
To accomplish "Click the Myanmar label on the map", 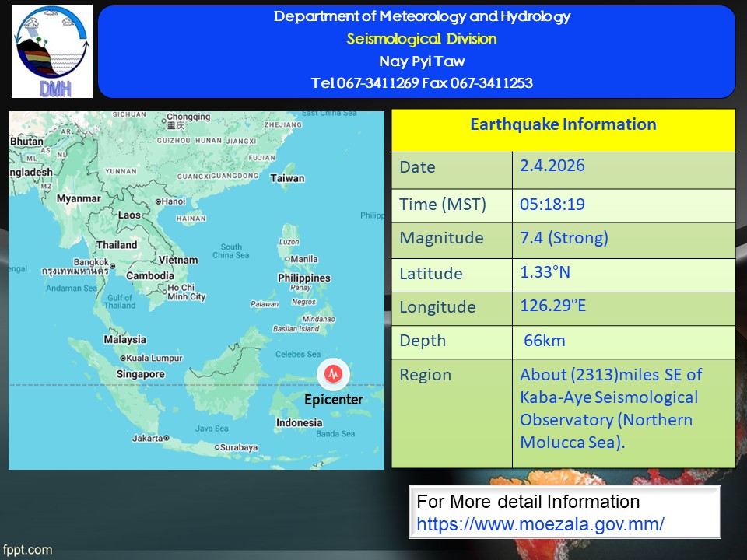I will tap(79, 198).
